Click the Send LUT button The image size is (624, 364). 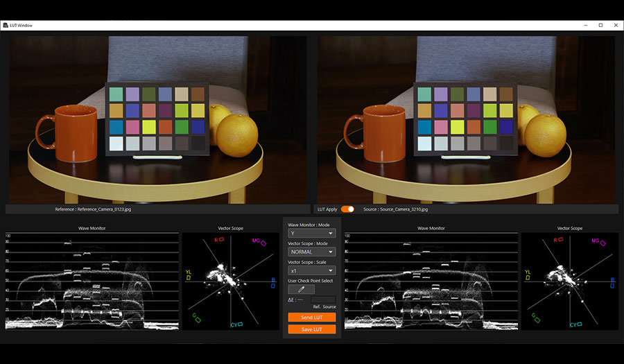tap(311, 317)
